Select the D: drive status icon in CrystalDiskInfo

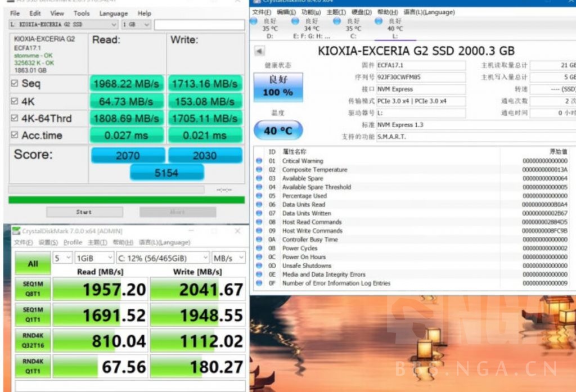coord(254,21)
